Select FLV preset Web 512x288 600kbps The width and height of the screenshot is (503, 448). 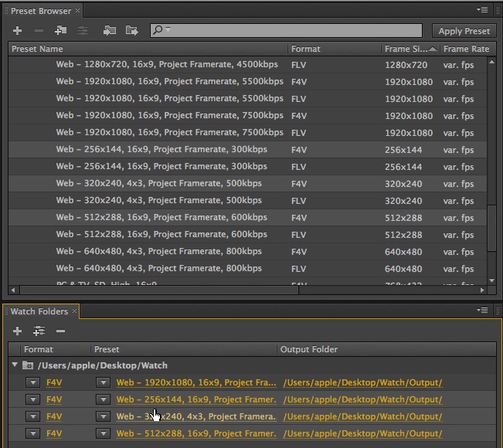point(247,235)
